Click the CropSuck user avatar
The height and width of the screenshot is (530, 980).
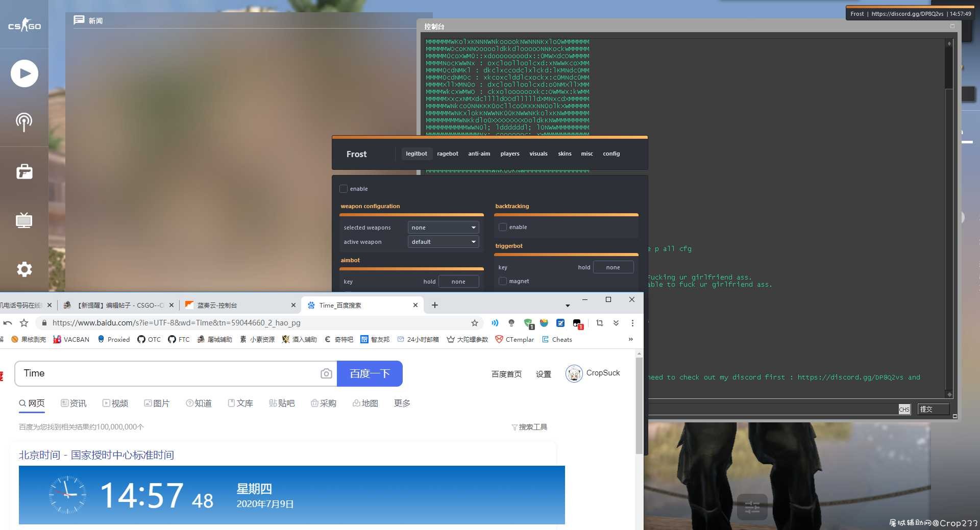[x=574, y=374]
